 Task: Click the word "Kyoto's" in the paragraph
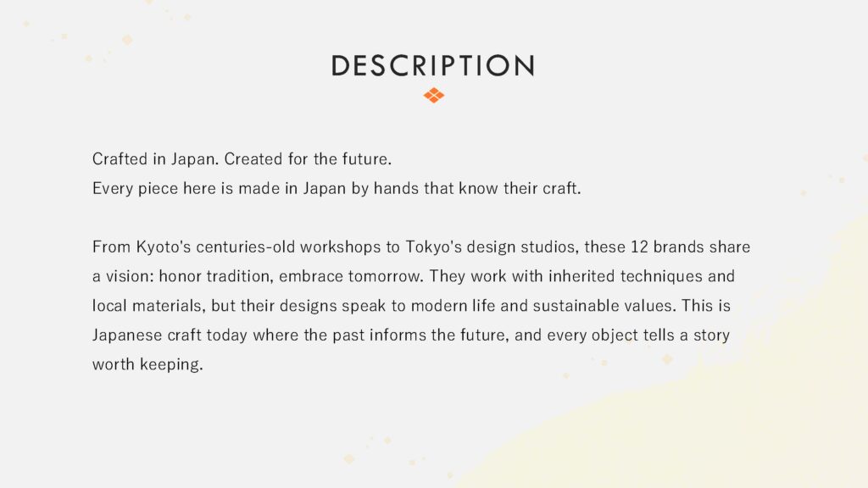click(x=158, y=247)
